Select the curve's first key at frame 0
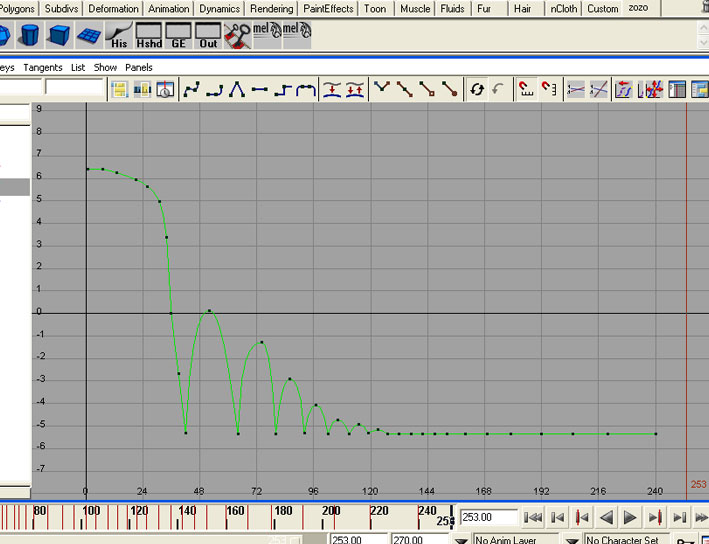This screenshot has height=544, width=709. pyautogui.click(x=88, y=169)
